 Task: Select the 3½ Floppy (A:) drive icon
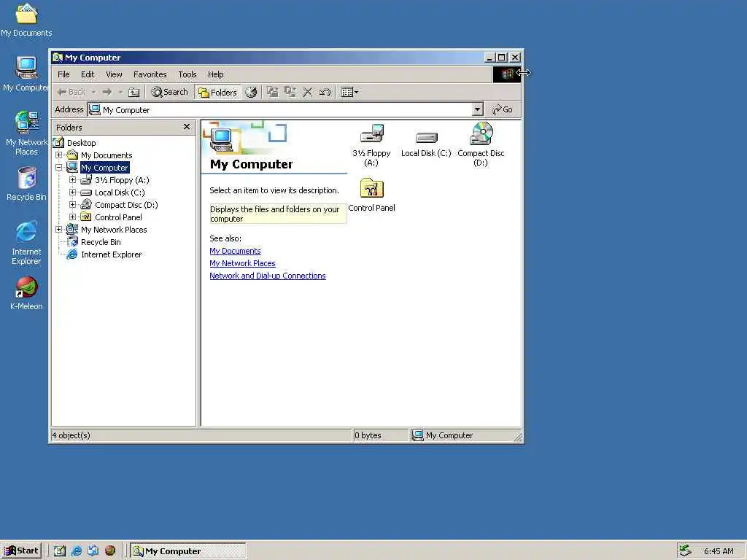[x=371, y=145]
